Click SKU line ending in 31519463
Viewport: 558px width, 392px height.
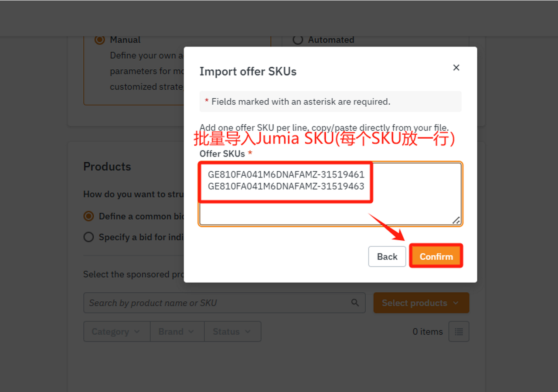point(286,186)
